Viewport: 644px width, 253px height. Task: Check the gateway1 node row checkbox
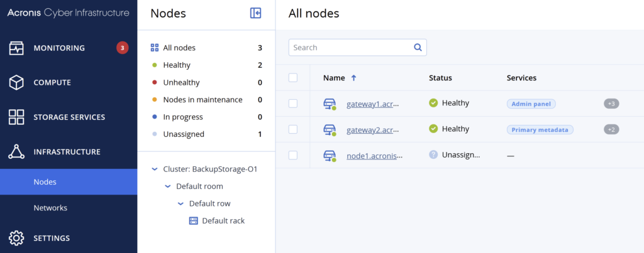[x=293, y=104]
